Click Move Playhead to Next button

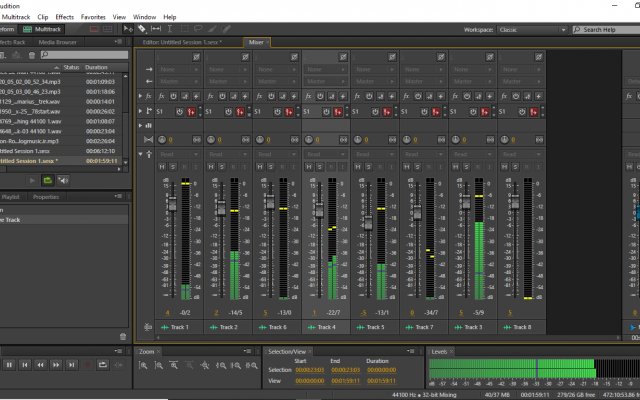tap(71, 364)
